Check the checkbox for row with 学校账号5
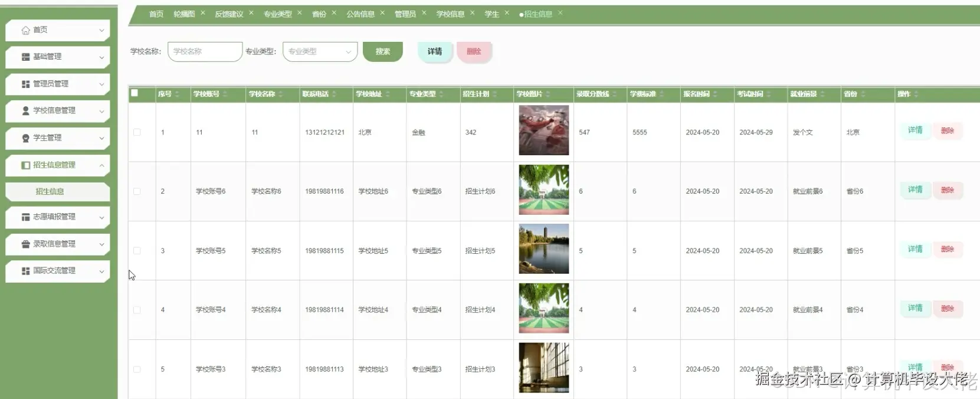The height and width of the screenshot is (399, 980). (137, 251)
